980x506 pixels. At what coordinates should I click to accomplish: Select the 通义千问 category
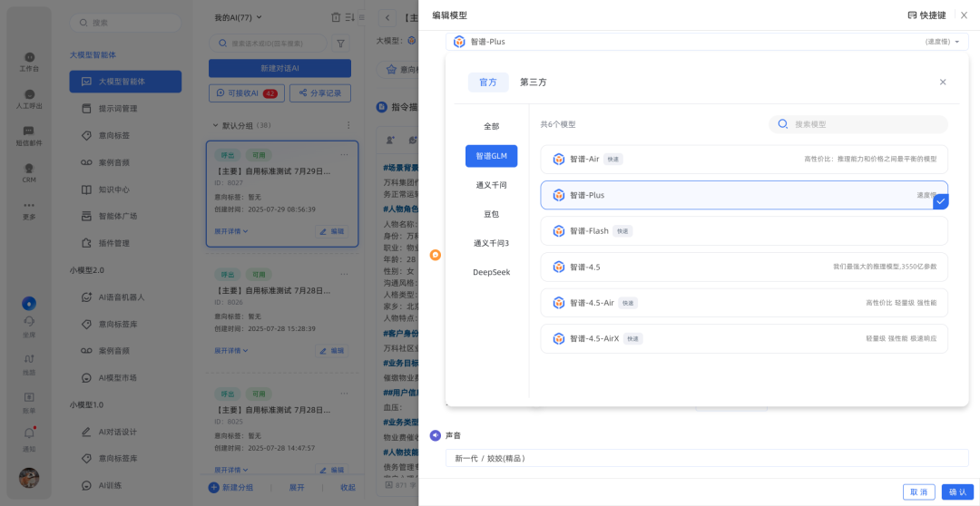point(491,185)
